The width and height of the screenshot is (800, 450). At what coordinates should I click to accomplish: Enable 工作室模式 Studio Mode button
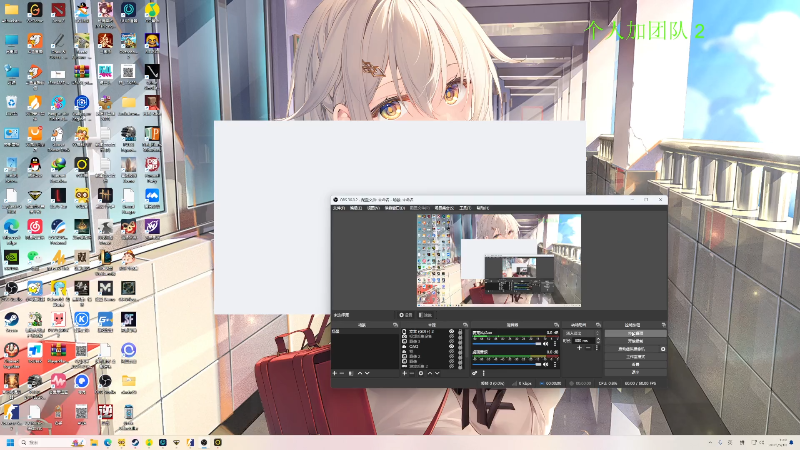coord(635,357)
